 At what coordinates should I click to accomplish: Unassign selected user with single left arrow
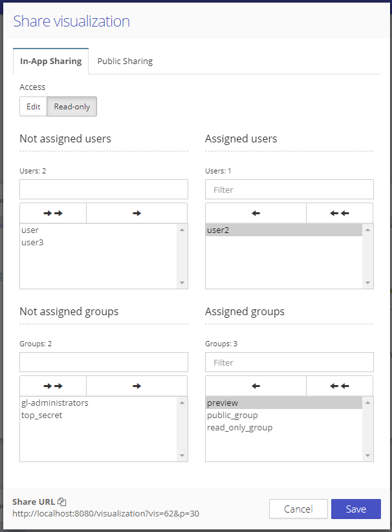click(256, 213)
